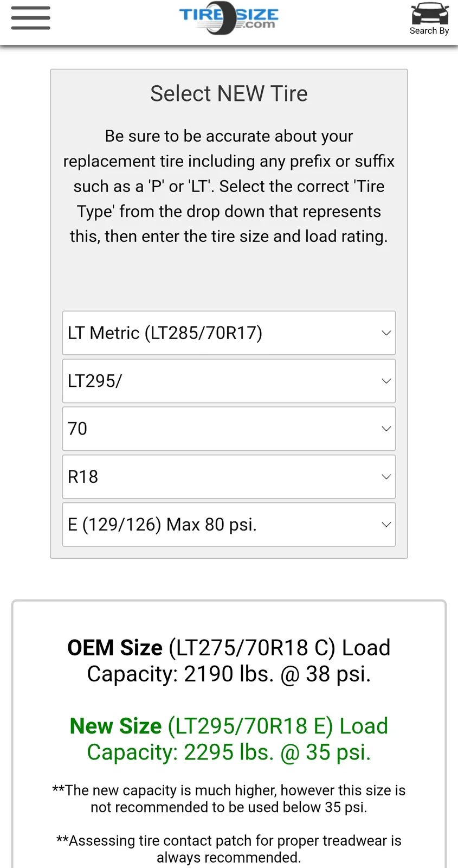458x868 pixels.
Task: Click the OEM Size load capacity text
Action: coord(229,661)
